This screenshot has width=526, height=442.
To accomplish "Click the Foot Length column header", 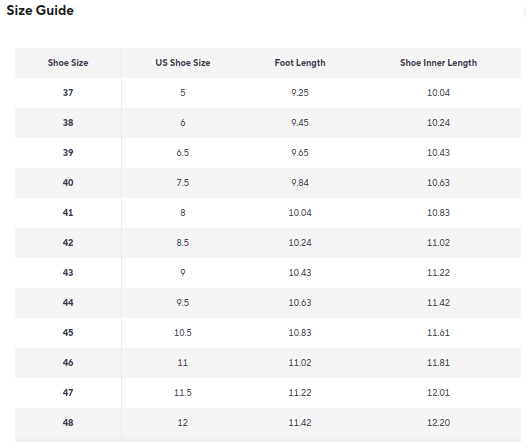I will [300, 63].
